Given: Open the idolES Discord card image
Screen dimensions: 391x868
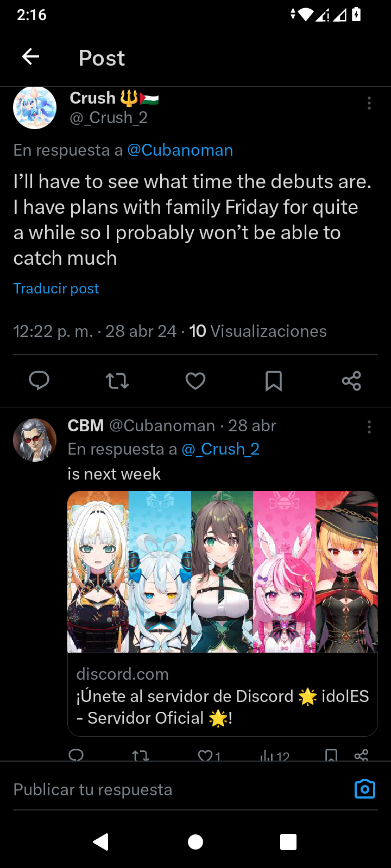Looking at the screenshot, I should [x=223, y=572].
